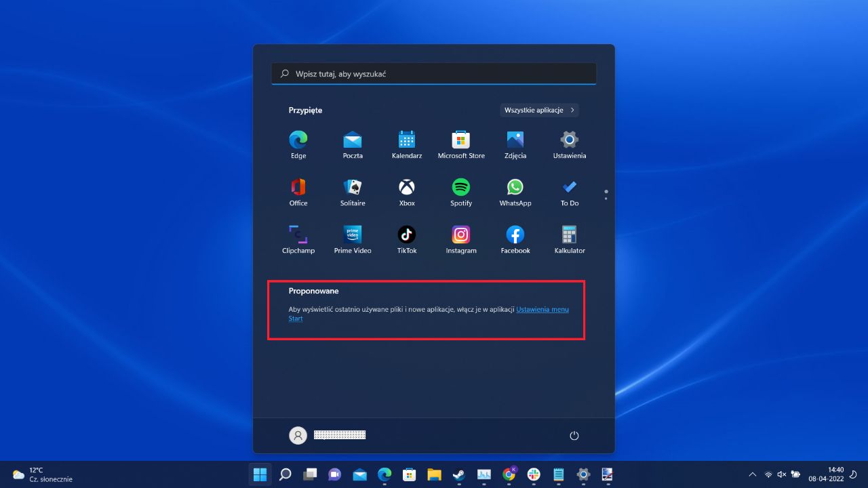868x488 pixels.
Task: Launch Zdjęcia to view photos
Action: coord(515,140)
